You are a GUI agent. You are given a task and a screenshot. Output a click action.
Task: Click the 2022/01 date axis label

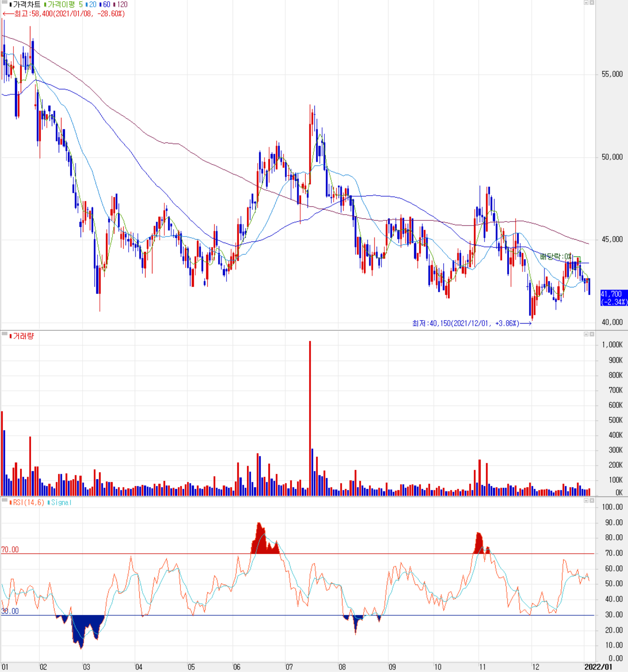point(598,667)
